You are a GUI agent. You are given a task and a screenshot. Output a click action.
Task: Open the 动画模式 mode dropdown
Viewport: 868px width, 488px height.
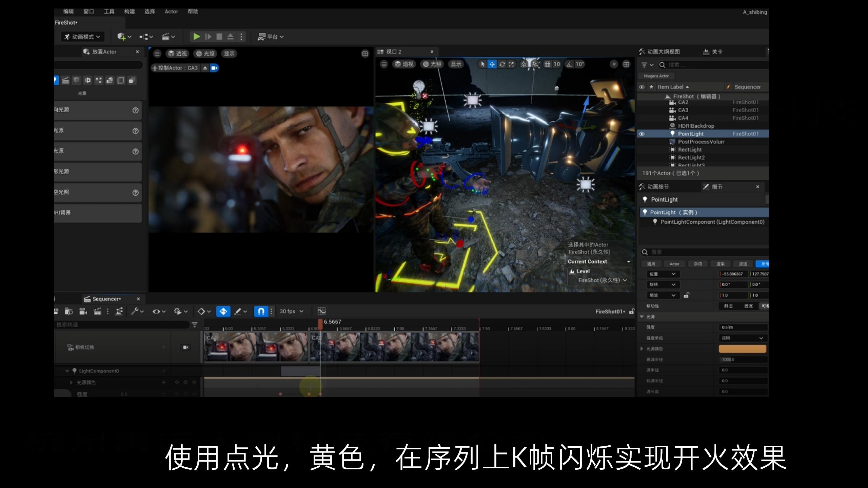pos(83,37)
